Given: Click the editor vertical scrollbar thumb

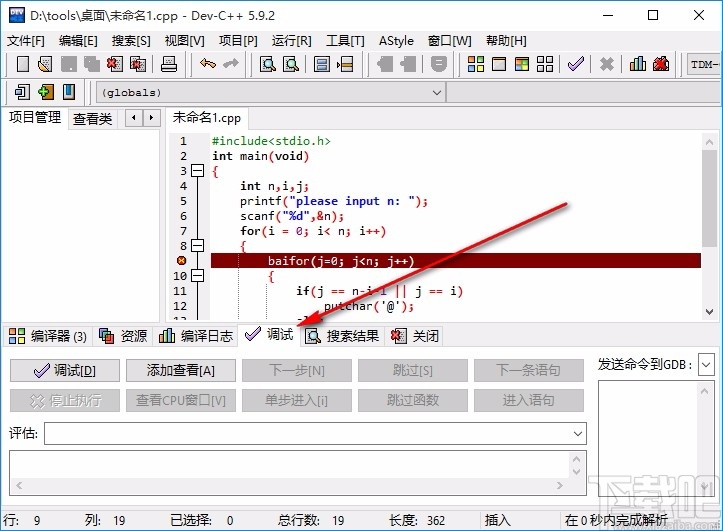Looking at the screenshot, I should click(709, 198).
